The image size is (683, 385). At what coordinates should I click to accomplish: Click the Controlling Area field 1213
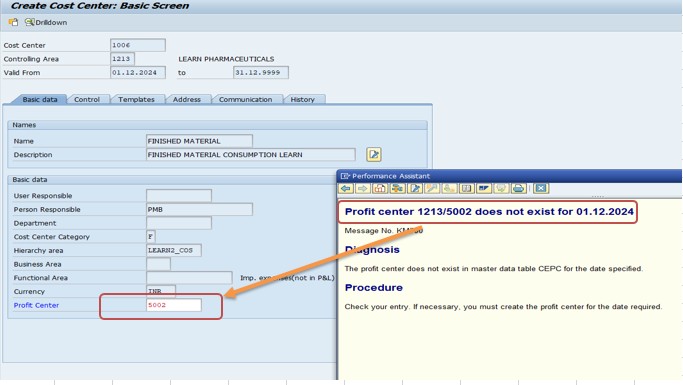point(122,59)
